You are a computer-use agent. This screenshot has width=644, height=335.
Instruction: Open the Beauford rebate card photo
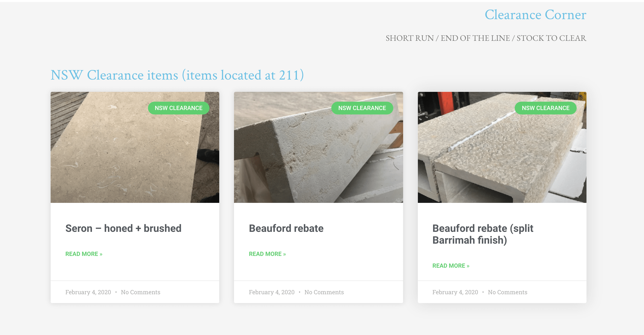pos(318,147)
